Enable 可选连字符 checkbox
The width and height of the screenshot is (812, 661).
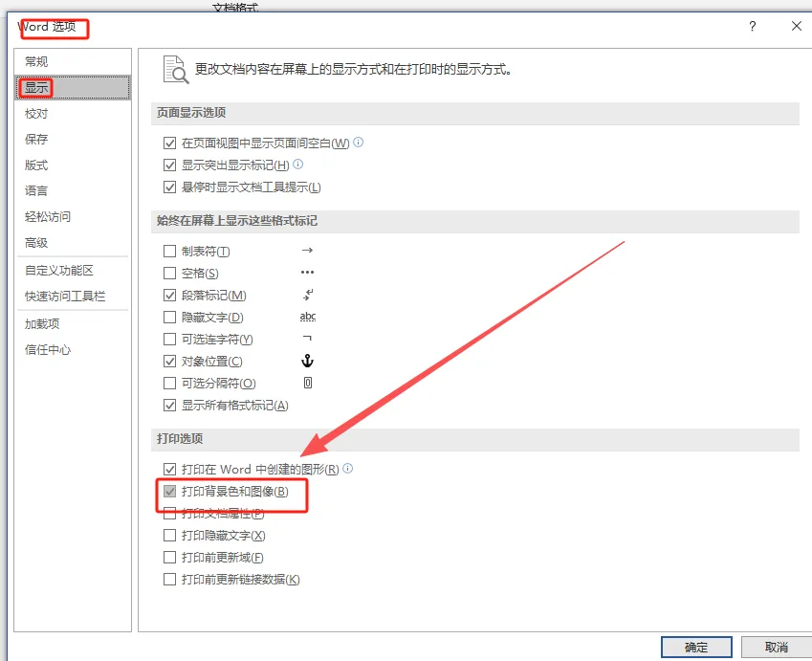point(169,340)
